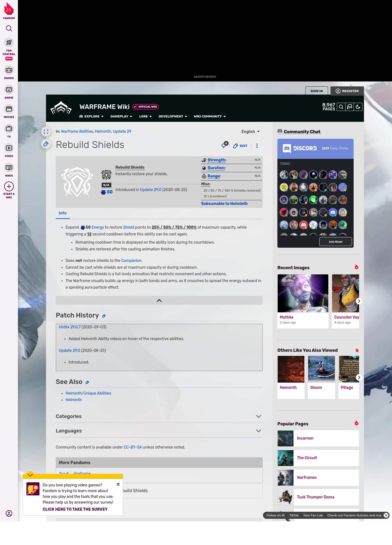Click the Follow on IG link

click(275, 515)
